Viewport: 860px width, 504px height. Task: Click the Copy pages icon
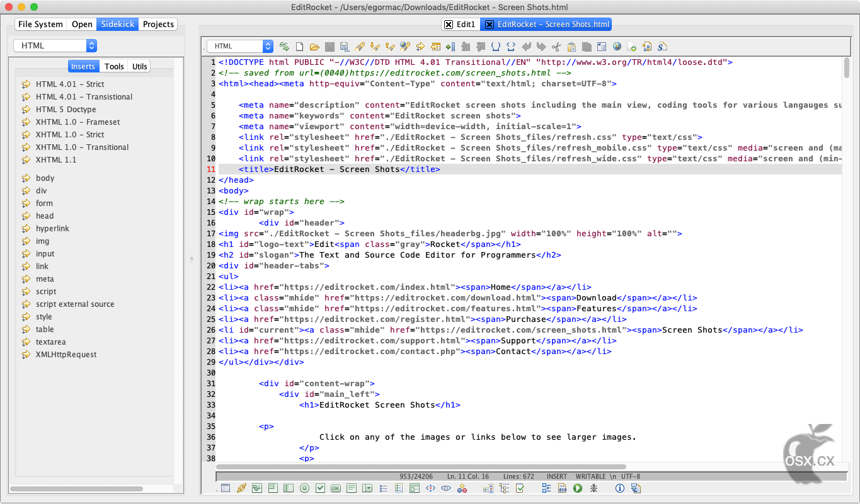(587, 46)
